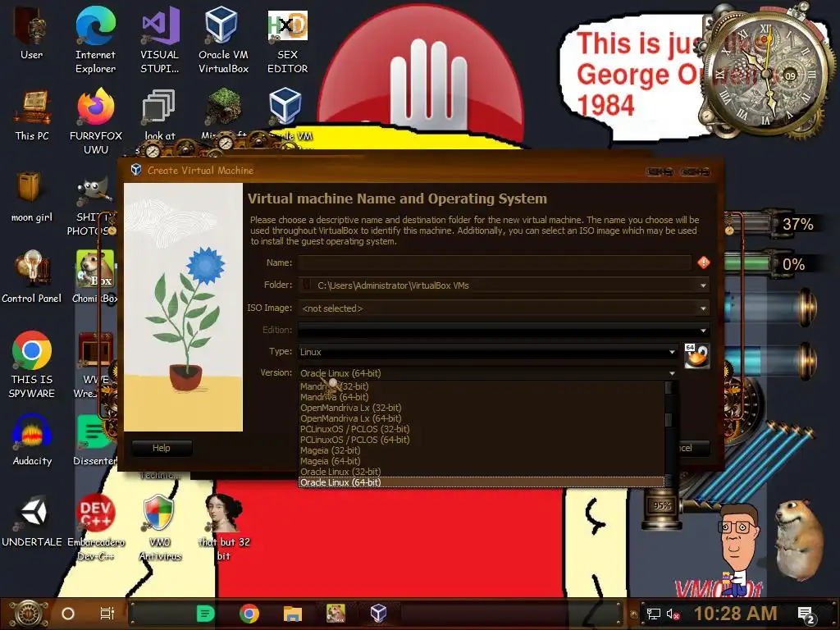Switch to VirtualBox taskbar icon
The height and width of the screenshot is (630, 840).
(x=379, y=614)
